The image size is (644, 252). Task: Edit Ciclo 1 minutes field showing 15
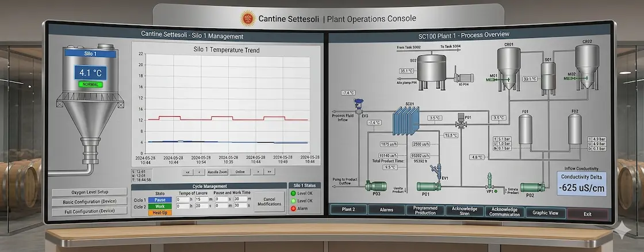[201, 200]
